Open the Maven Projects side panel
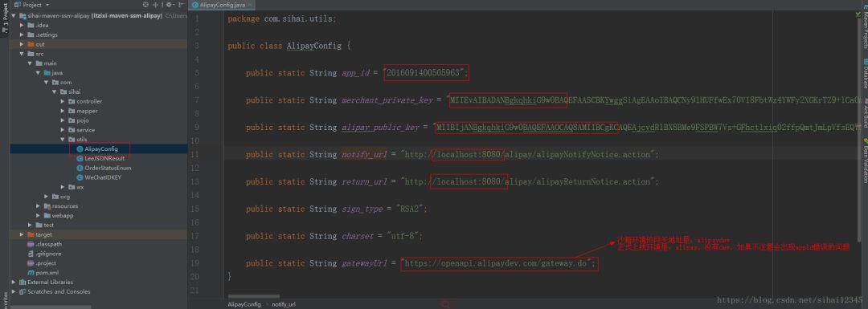This screenshot has height=309, width=868. pyautogui.click(x=864, y=30)
